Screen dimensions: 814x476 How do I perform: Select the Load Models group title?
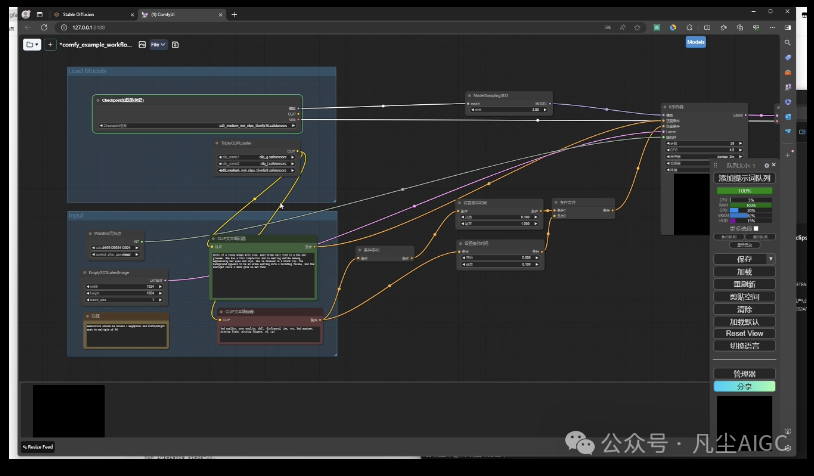(87, 71)
